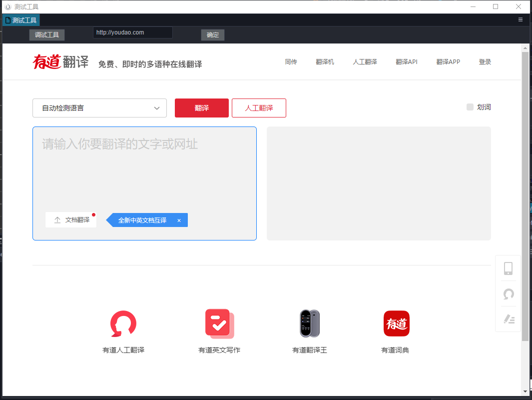Viewport: 532px width, 400px height.
Task: Click the mobile phone sidebar icon
Action: [508, 268]
